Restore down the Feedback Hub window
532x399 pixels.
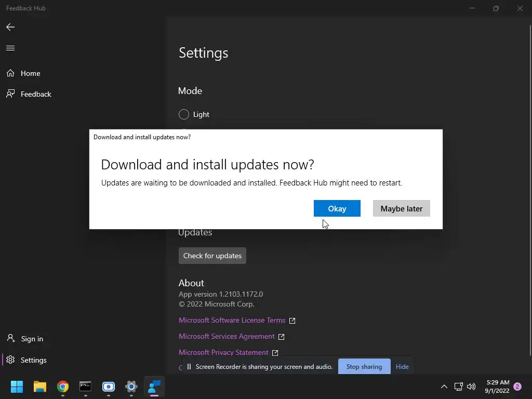[x=496, y=8]
